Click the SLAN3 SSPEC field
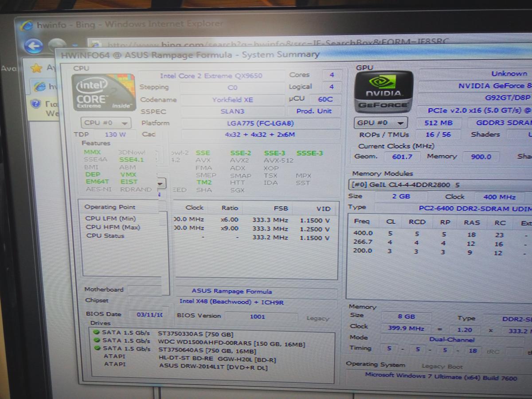 point(232,111)
